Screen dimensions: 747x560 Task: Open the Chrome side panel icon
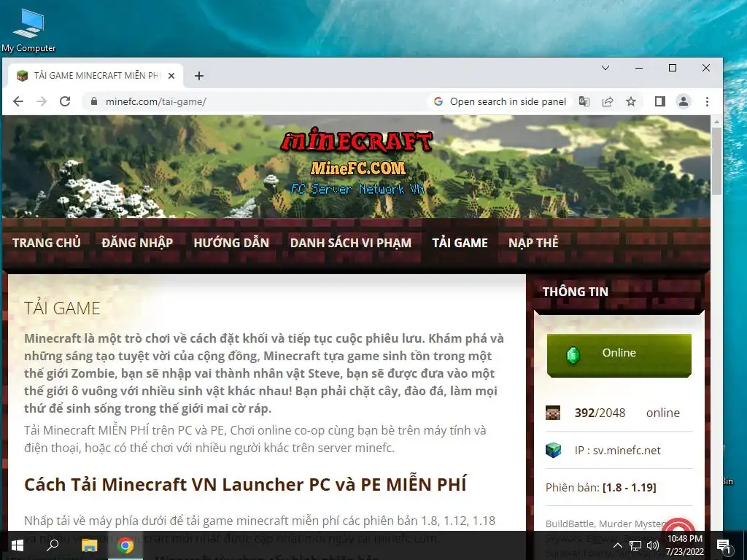click(659, 101)
